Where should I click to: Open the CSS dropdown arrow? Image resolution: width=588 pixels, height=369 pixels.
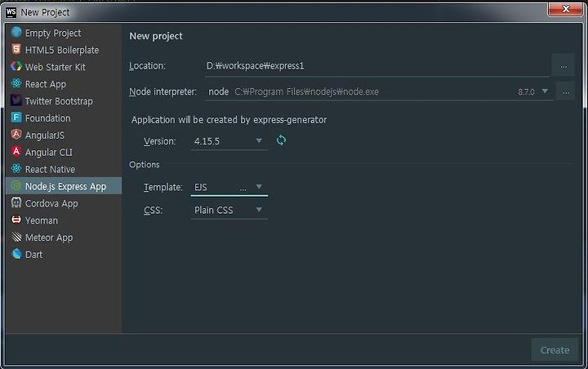259,209
